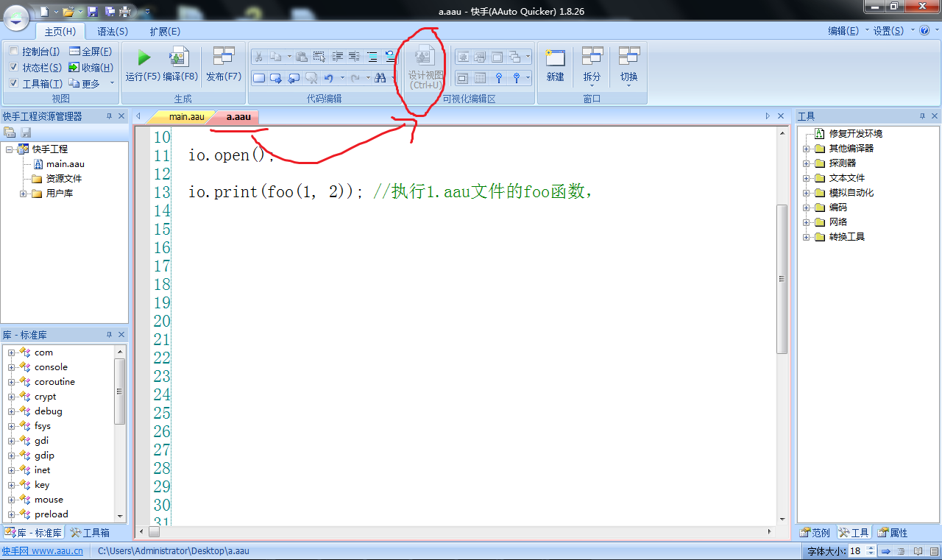Viewport: 942px width, 560px height.
Task: Switch to 工具箱 tab in bottom left panel
Action: click(91, 533)
